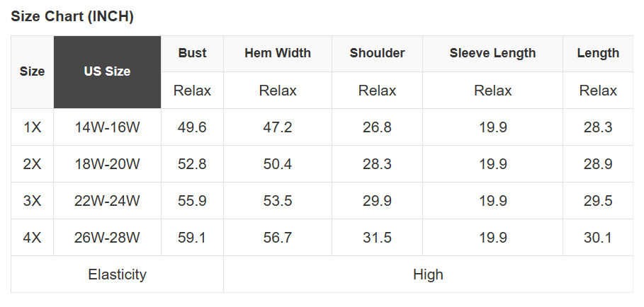The width and height of the screenshot is (644, 307).
Task: Click the Sleeve Length column header
Action: 492,53
